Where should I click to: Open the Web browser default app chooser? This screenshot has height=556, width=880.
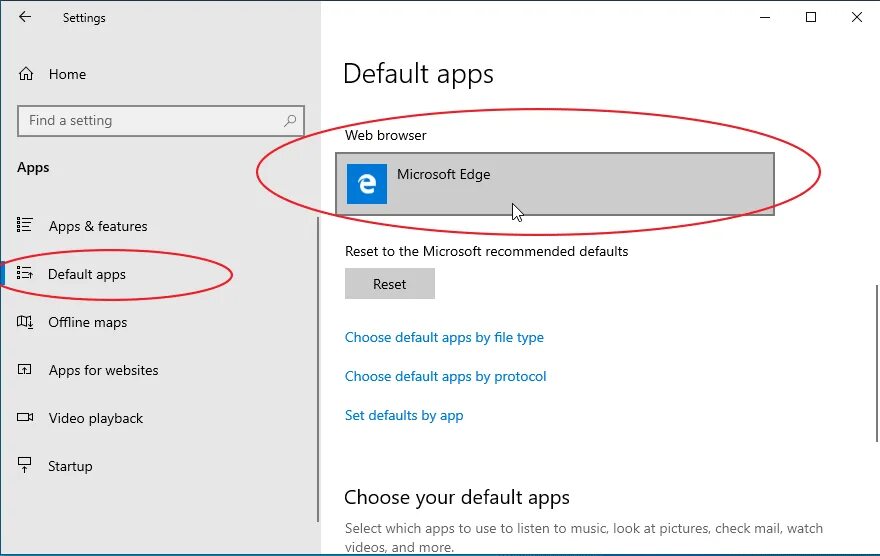[555, 183]
